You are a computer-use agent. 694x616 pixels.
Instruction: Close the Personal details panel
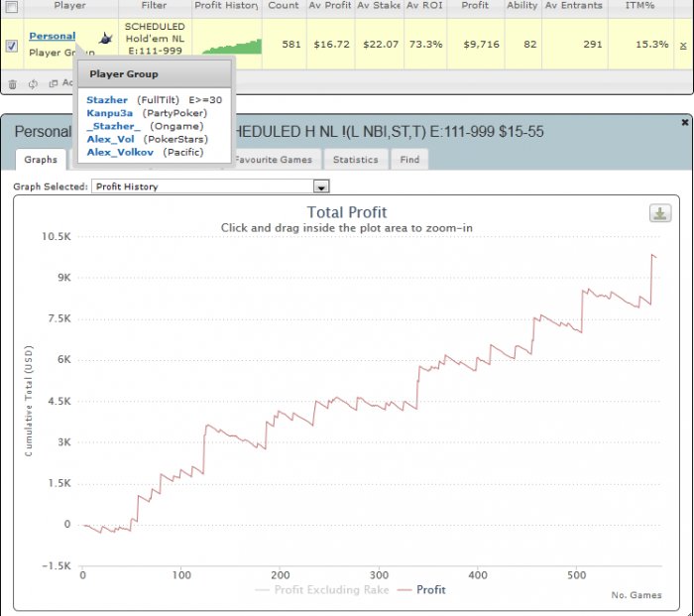[x=685, y=122]
